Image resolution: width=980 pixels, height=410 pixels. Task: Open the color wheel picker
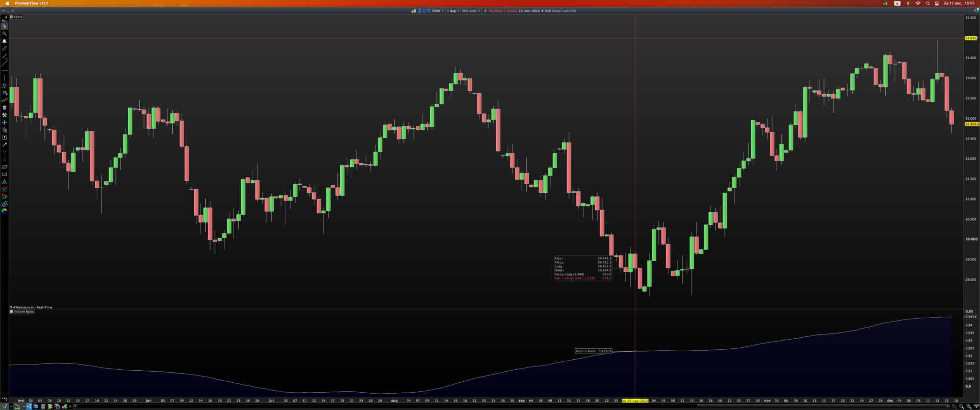tap(4, 211)
